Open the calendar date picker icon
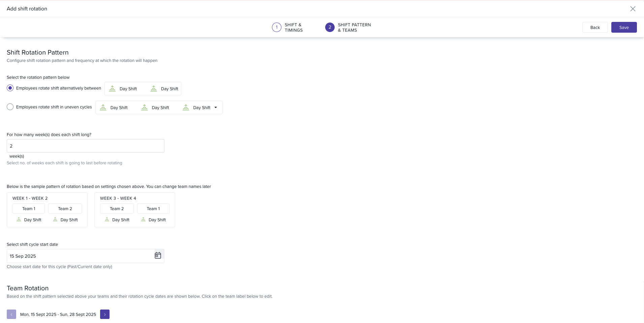Screen dimensions: 644x323 (x=158, y=256)
